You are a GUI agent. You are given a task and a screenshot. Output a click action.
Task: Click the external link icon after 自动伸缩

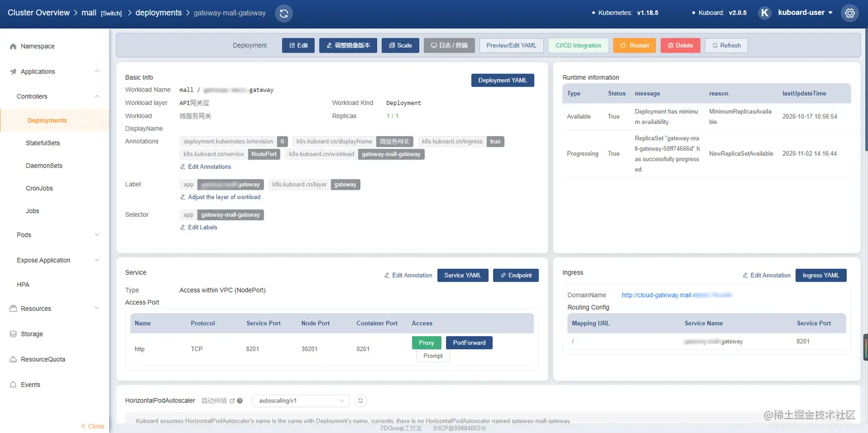click(x=232, y=401)
